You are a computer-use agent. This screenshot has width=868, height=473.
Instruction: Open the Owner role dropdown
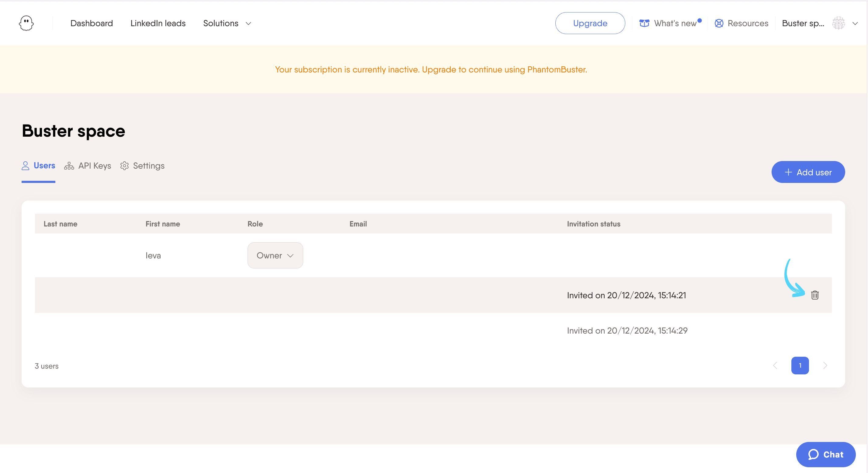275,256
